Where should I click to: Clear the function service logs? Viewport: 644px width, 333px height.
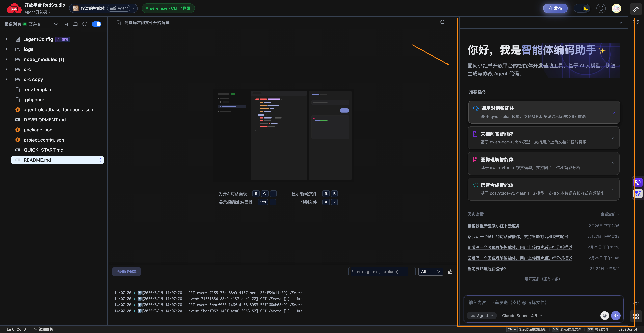[450, 272]
